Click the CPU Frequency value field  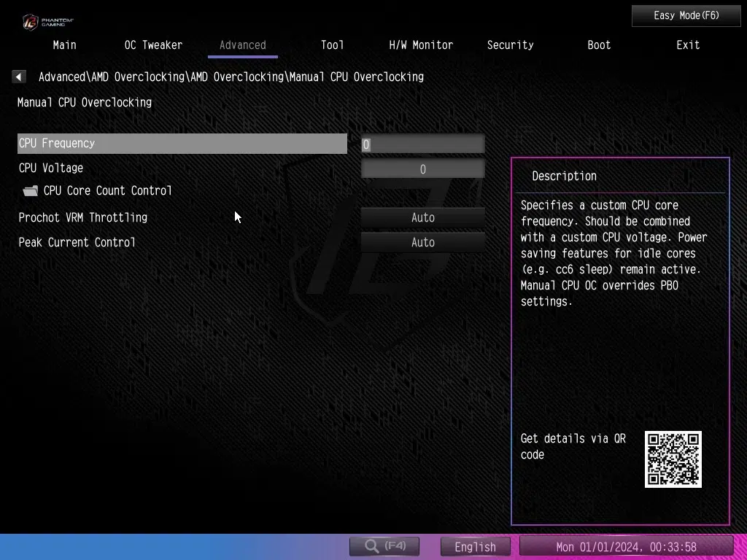[422, 144]
